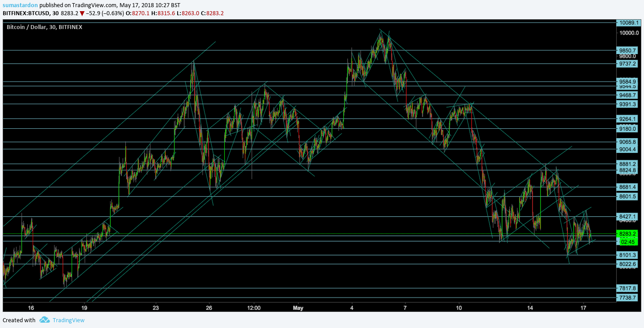The image size is (644, 328).
Task: Click the 19 date on time axis
Action: coord(84,308)
